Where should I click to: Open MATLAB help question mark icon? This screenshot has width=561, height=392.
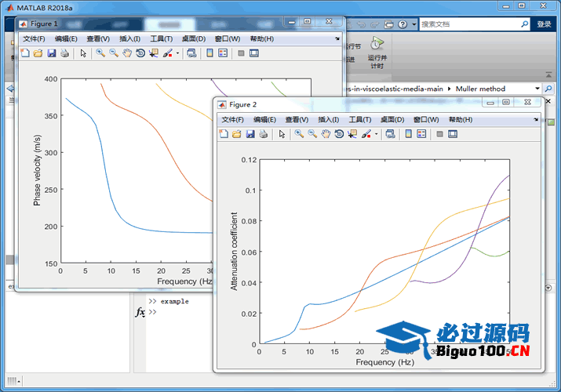click(x=403, y=24)
